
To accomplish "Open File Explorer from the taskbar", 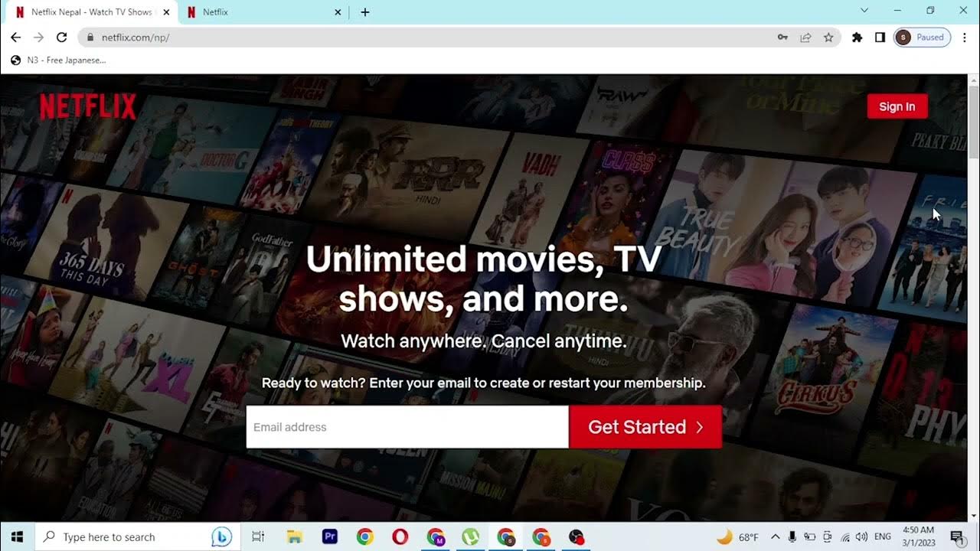I will [x=295, y=537].
